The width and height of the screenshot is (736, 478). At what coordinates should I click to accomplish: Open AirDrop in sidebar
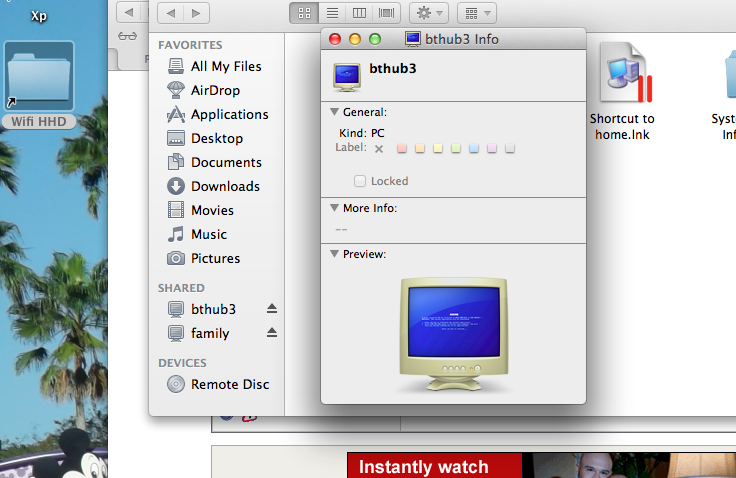click(x=204, y=90)
